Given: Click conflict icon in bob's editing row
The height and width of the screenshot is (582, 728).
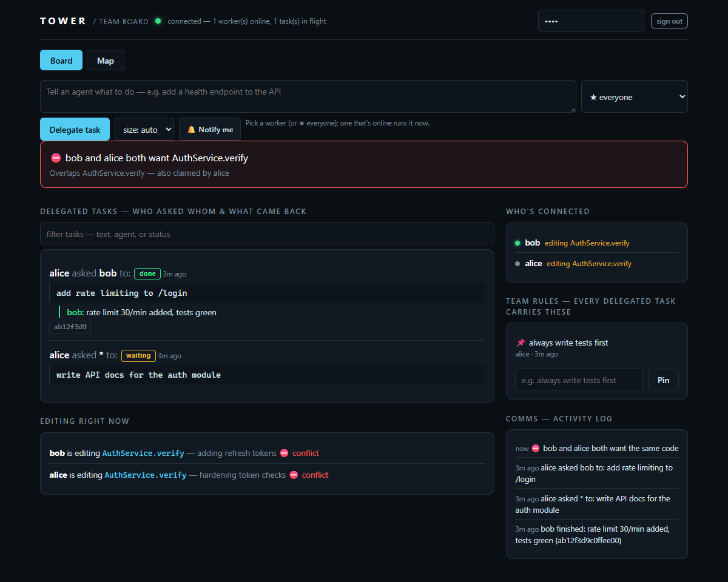Looking at the screenshot, I should pos(284,453).
